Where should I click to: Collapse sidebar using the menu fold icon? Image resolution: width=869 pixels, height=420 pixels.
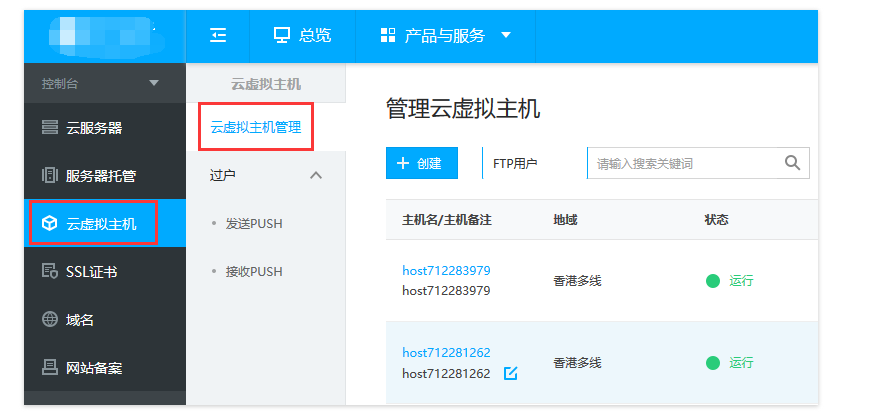click(x=218, y=36)
